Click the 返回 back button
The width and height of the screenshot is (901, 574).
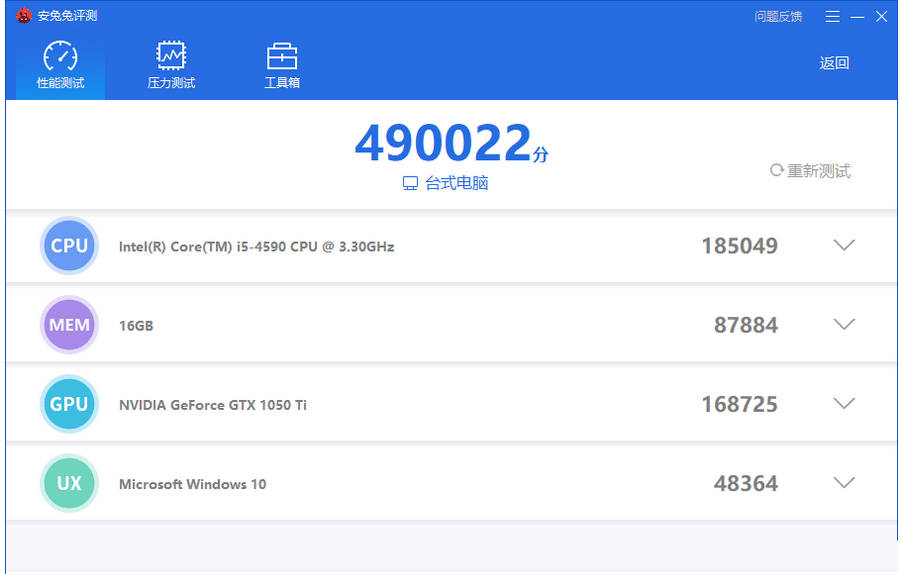point(834,63)
